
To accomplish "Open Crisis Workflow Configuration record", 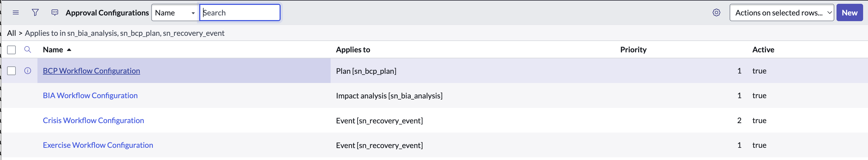I will tap(93, 121).
